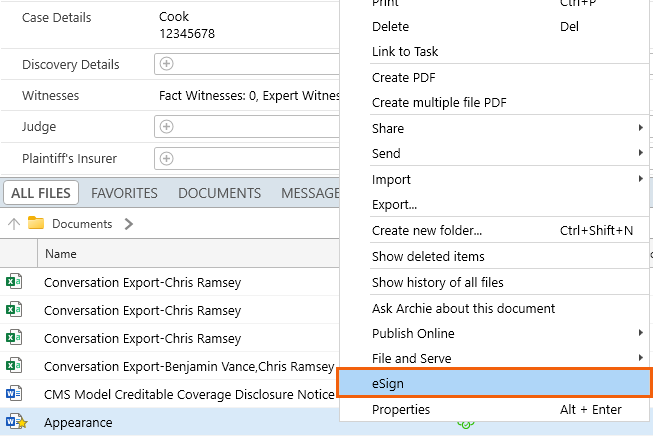The height and width of the screenshot is (442, 653).
Task: Click the up arrow to go to parent folder
Action: (14, 224)
